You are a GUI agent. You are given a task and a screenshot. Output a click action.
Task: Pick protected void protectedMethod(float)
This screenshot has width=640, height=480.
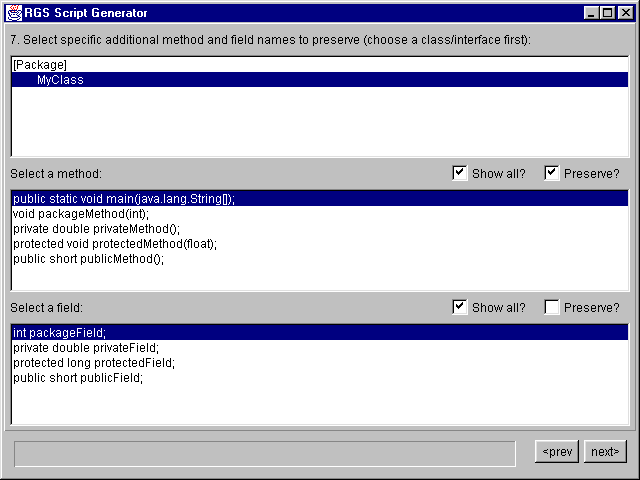(320, 244)
